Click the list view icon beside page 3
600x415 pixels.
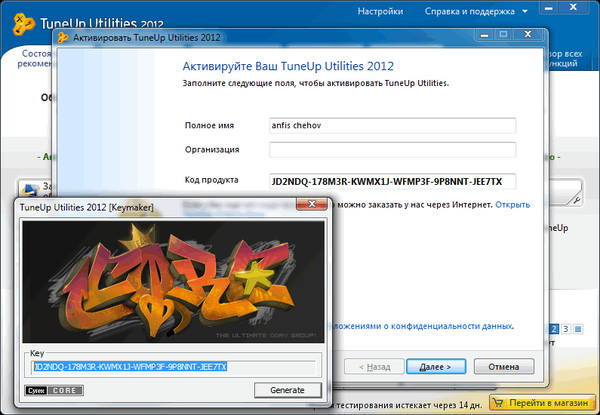tap(578, 329)
